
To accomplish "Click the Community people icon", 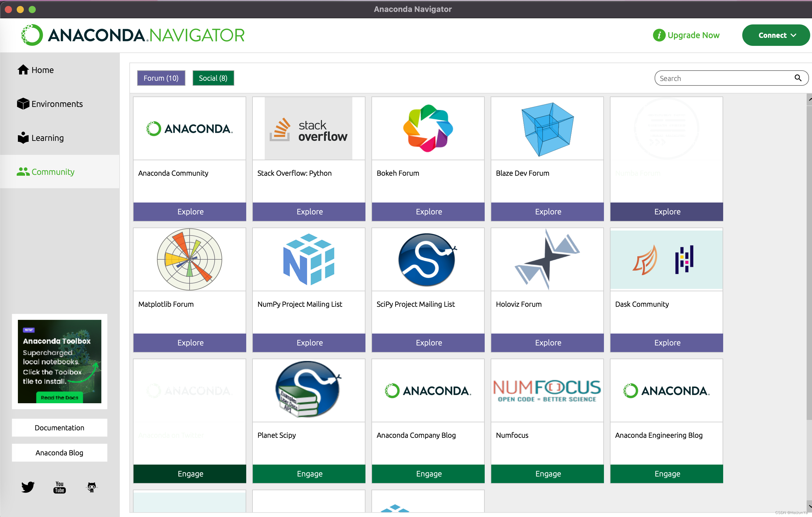I will [x=23, y=172].
